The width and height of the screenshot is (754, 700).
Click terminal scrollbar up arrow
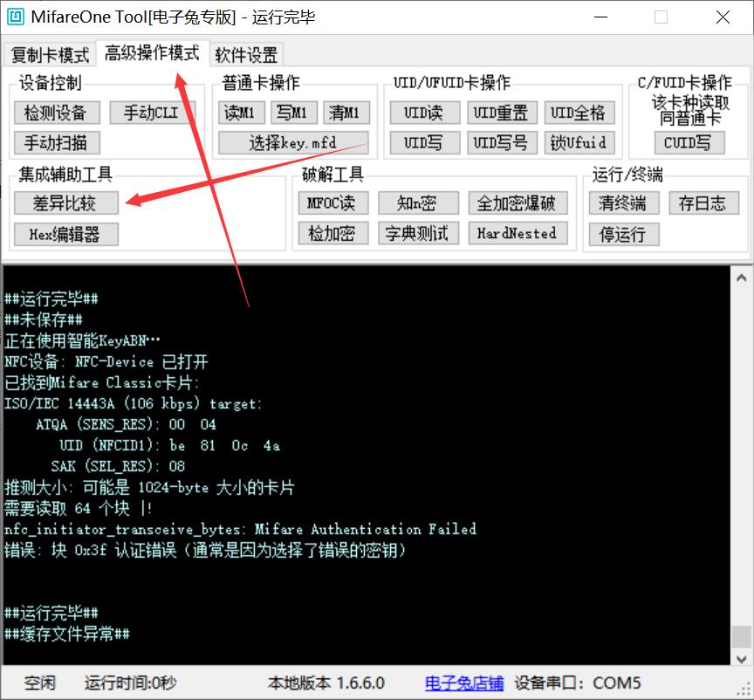741,278
